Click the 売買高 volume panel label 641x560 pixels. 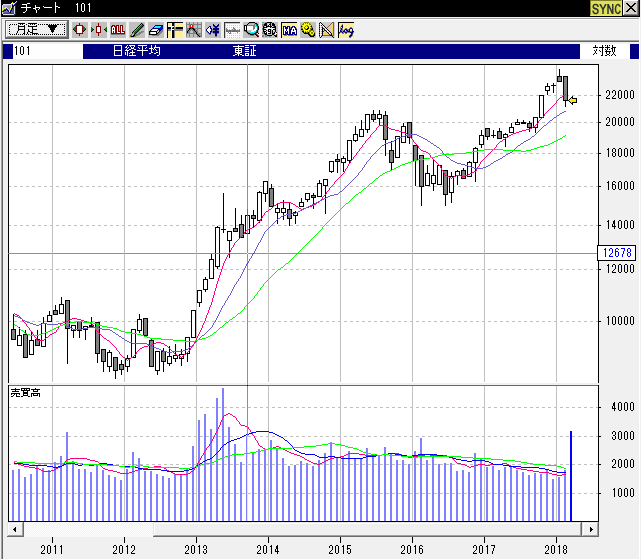pos(25,393)
